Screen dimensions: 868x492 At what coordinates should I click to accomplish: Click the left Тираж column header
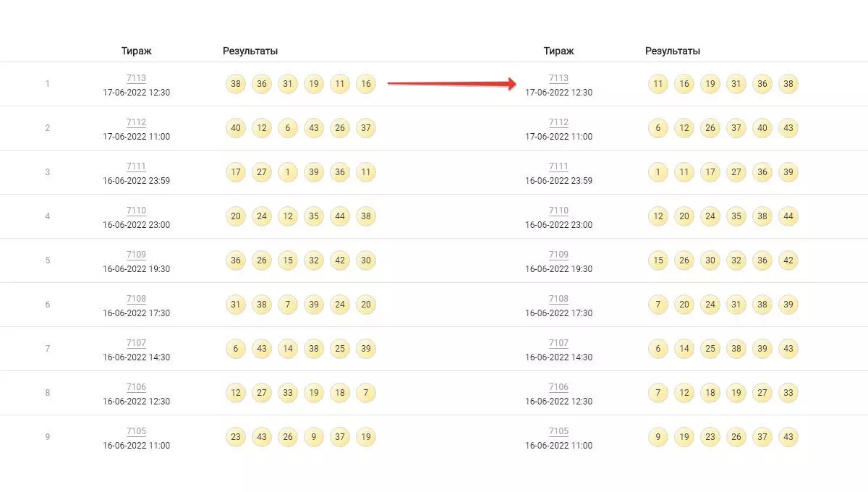136,51
